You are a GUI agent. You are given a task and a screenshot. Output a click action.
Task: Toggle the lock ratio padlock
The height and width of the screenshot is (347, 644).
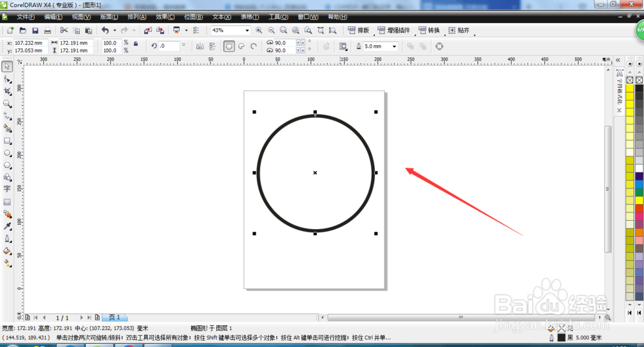tap(135, 44)
